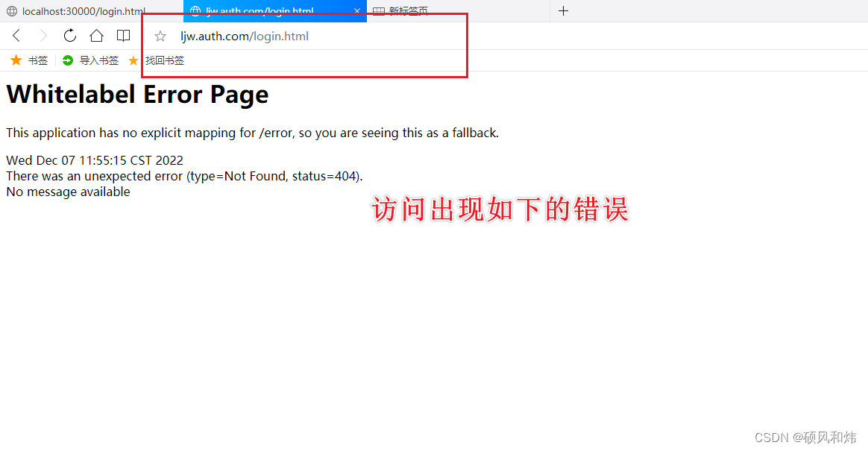Reload the page with refresh icon
Viewport: 868px width, 451px height.
pos(70,36)
